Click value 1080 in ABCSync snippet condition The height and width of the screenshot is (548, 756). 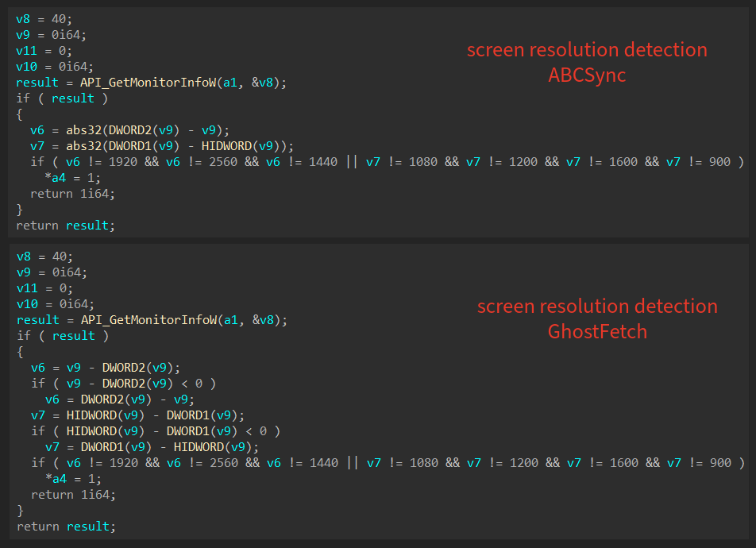422,162
